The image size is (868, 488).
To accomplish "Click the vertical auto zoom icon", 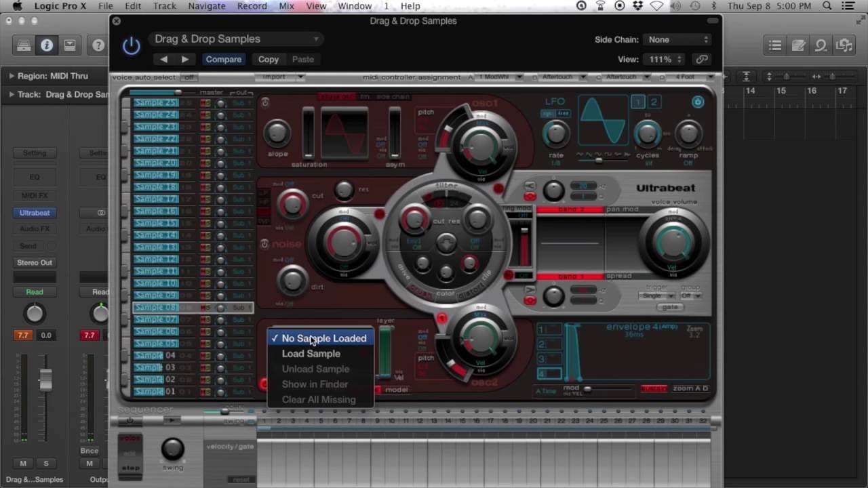I will click(746, 77).
